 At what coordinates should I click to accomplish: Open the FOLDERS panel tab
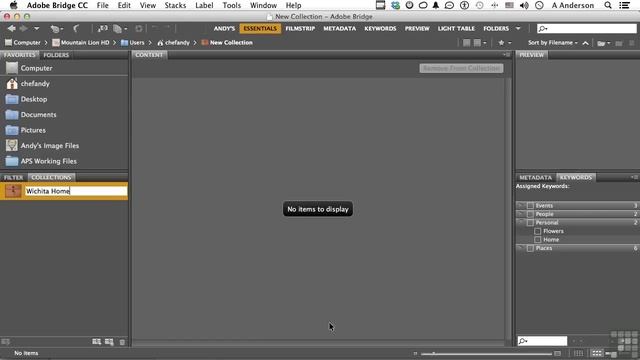(x=56, y=55)
